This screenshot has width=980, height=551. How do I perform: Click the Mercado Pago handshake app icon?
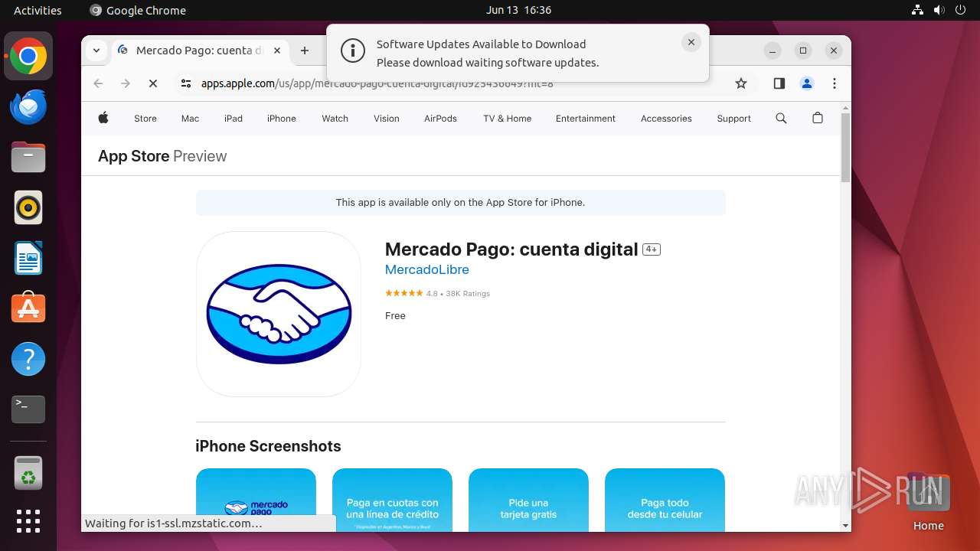[x=279, y=314]
